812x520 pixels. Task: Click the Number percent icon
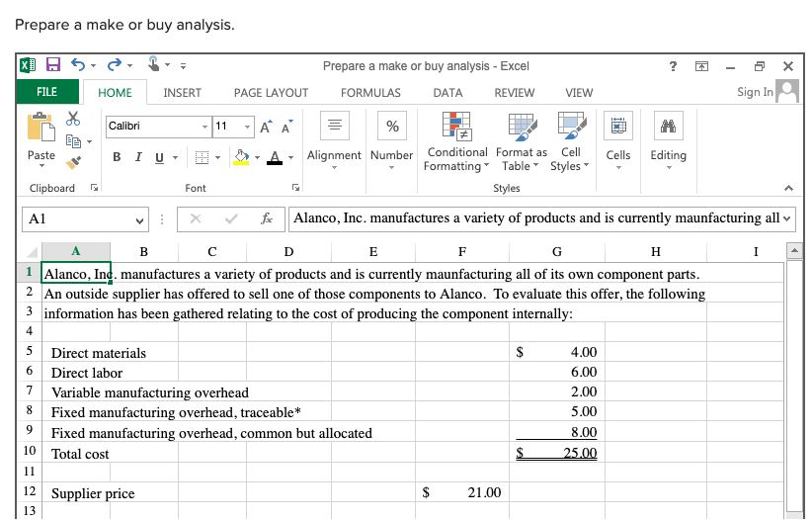[x=392, y=126]
